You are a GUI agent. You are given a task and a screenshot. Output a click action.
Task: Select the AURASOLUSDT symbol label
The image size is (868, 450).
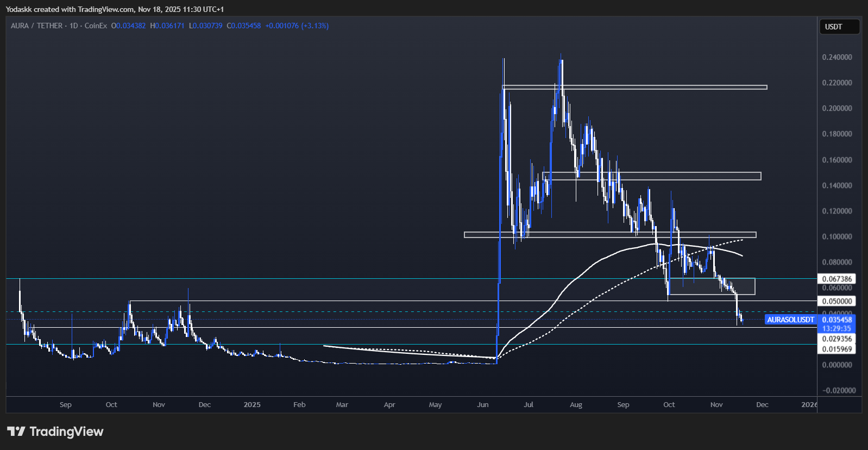point(790,320)
